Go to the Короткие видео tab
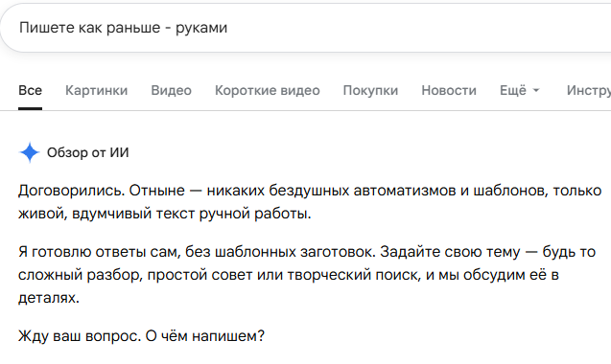The height and width of the screenshot is (364, 611). click(x=268, y=90)
